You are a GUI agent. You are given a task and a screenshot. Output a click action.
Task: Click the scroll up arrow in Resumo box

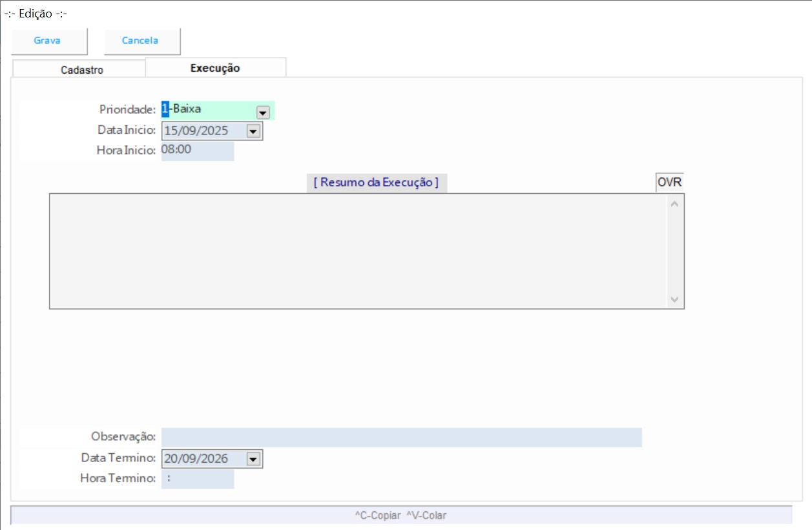pos(674,204)
